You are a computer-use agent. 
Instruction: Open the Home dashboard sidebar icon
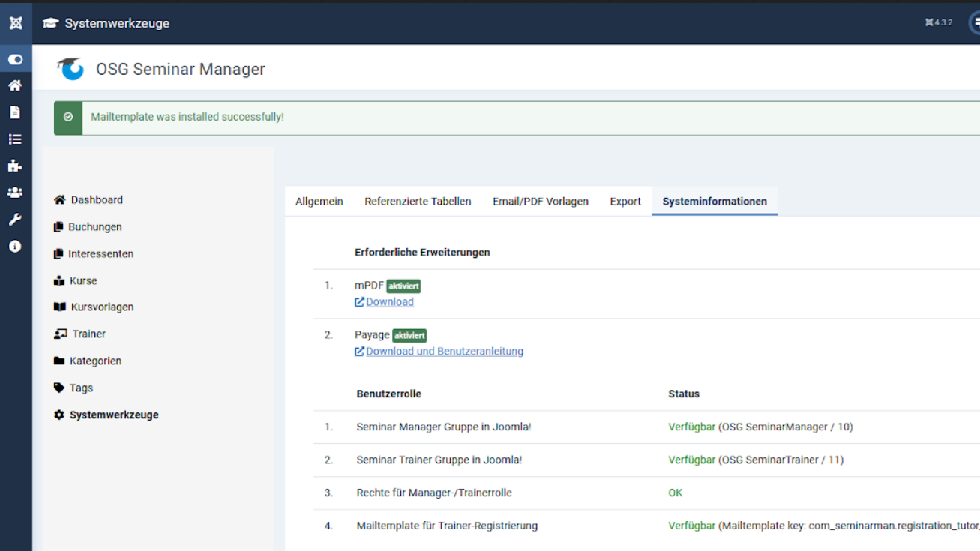[15, 85]
